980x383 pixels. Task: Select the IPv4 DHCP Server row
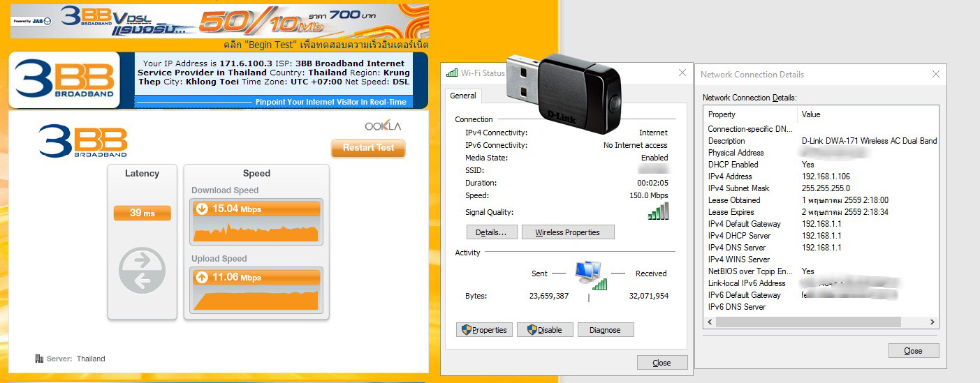(821, 236)
